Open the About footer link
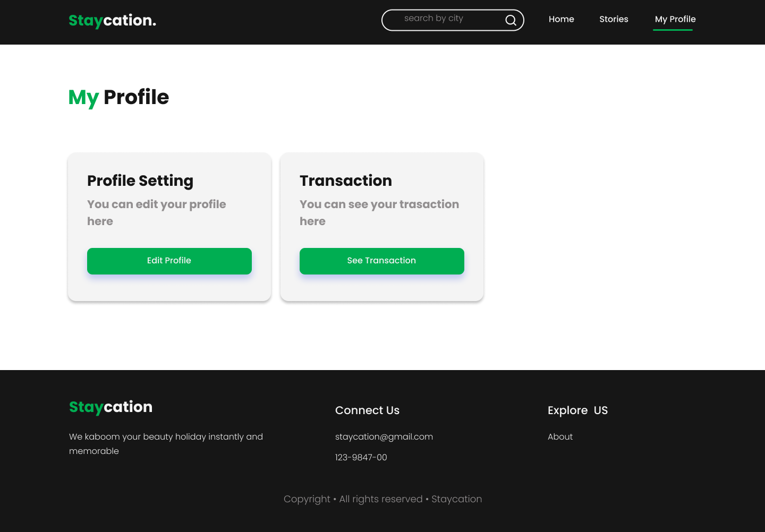The image size is (765, 532). tap(560, 436)
